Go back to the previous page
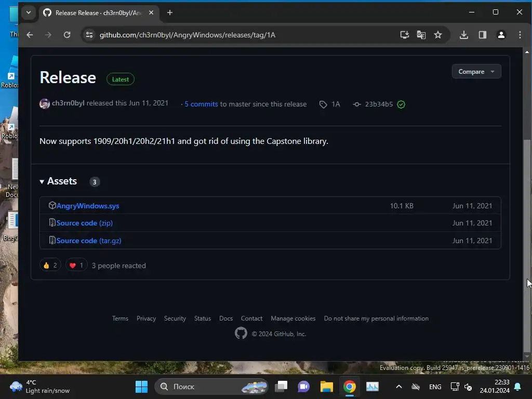Screen dimensions: 532x399 30,35
